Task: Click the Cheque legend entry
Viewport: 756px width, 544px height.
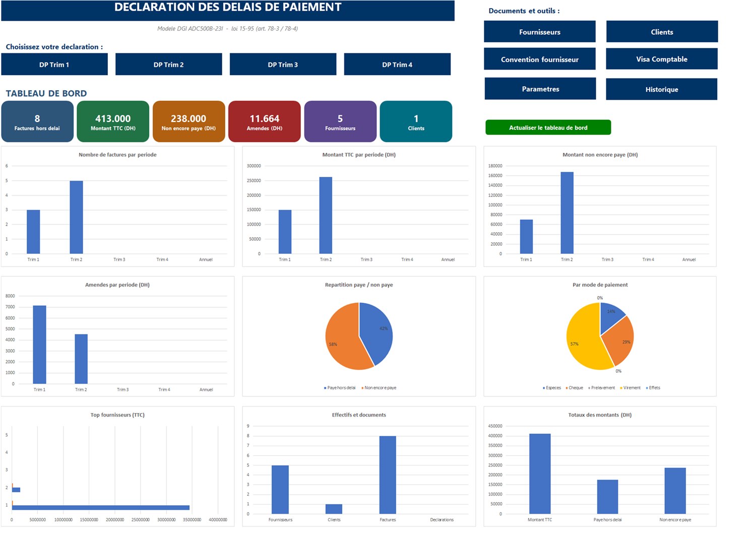Action: 575,388
